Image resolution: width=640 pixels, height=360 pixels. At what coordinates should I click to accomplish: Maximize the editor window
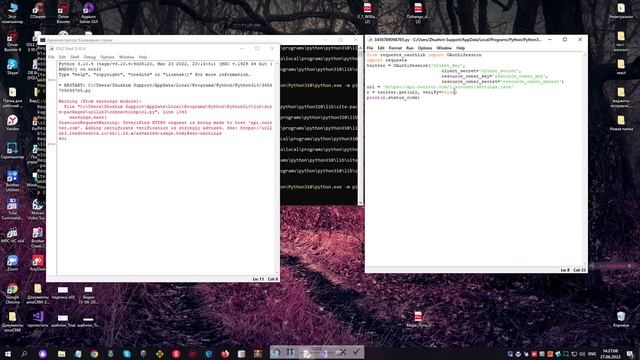tap(565, 40)
